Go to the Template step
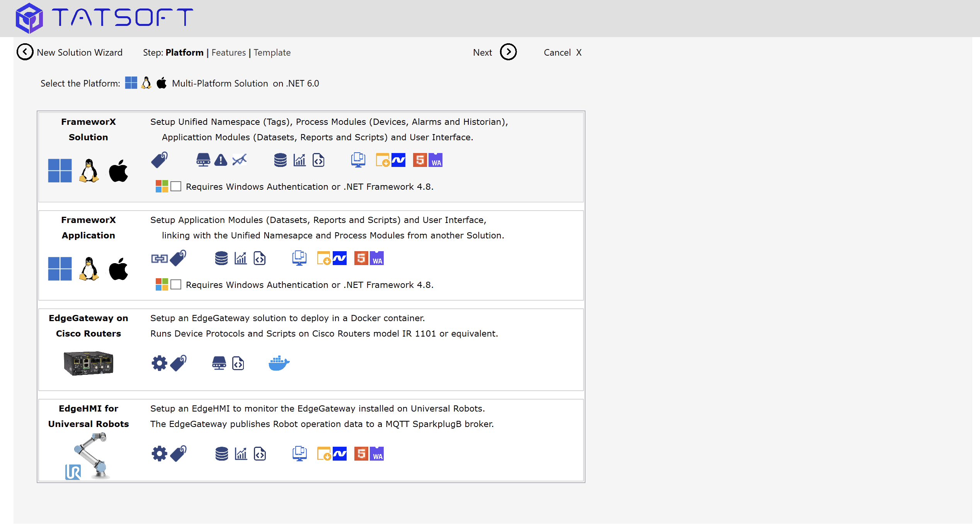 tap(272, 53)
